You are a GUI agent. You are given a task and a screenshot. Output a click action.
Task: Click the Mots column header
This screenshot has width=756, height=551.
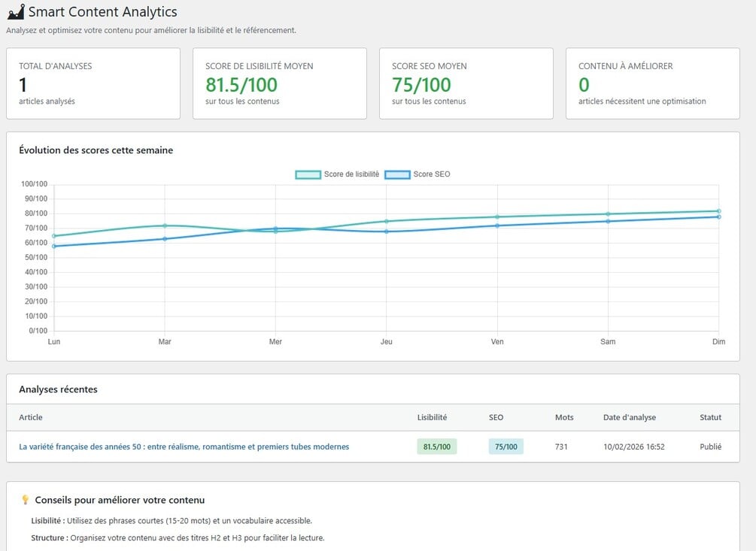click(563, 417)
